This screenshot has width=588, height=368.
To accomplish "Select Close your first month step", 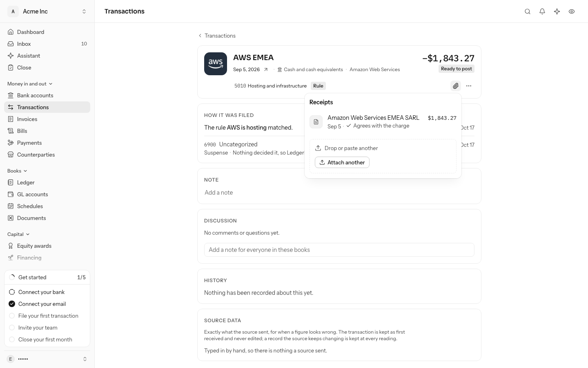I will point(47,339).
